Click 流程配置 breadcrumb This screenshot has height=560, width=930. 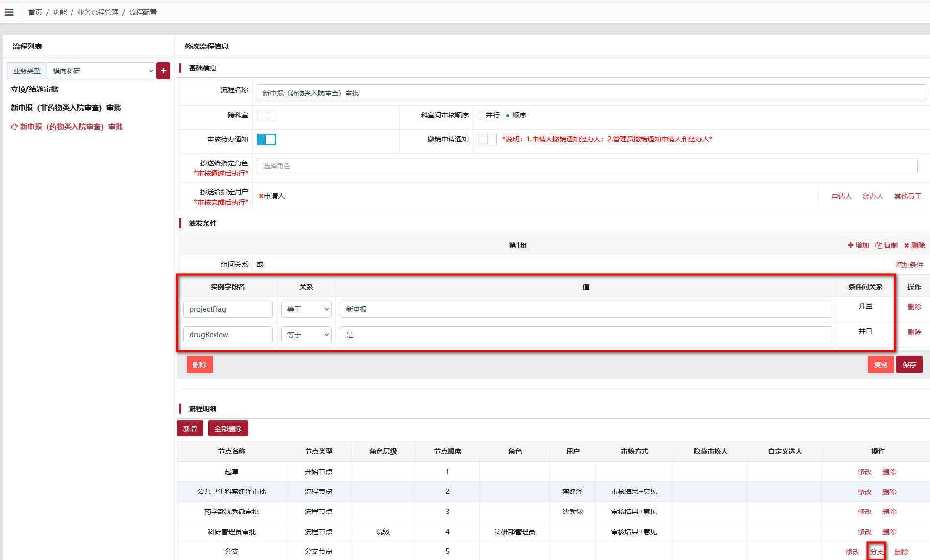(143, 12)
